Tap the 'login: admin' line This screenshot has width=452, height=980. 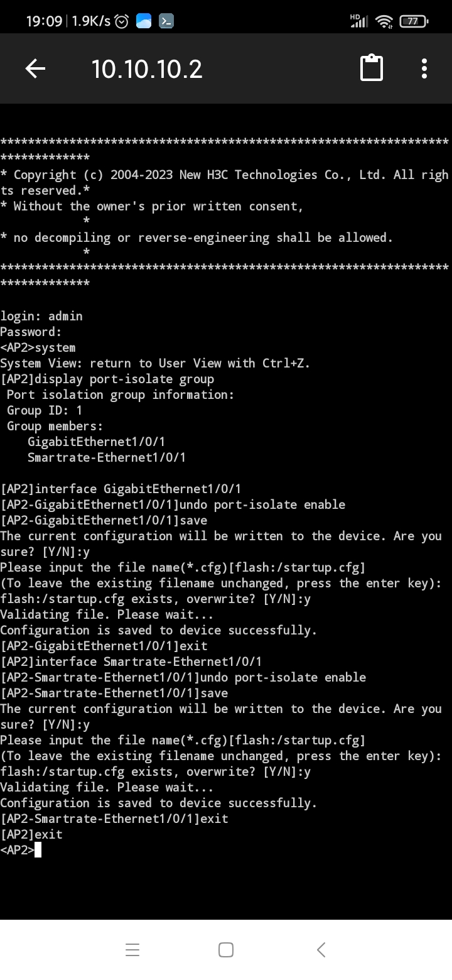tap(41, 316)
